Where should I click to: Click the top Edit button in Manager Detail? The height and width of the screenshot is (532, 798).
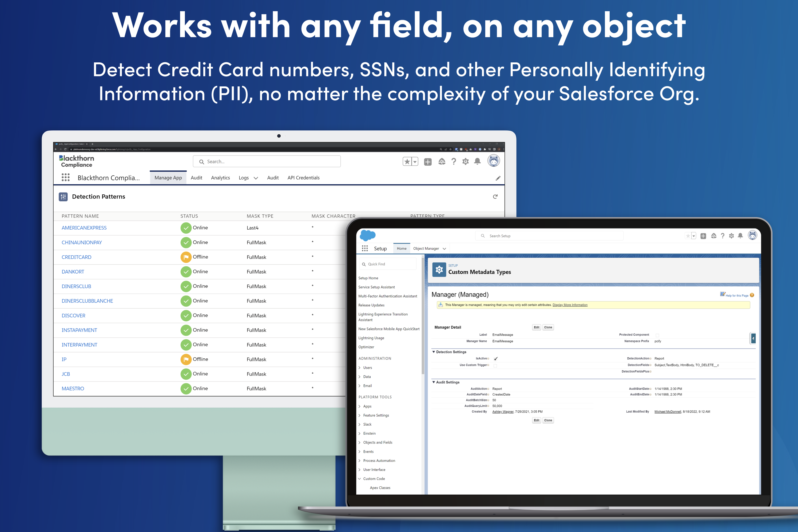(536, 327)
